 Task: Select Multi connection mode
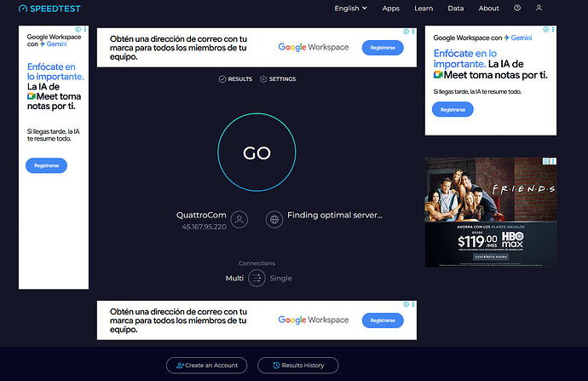234,279
